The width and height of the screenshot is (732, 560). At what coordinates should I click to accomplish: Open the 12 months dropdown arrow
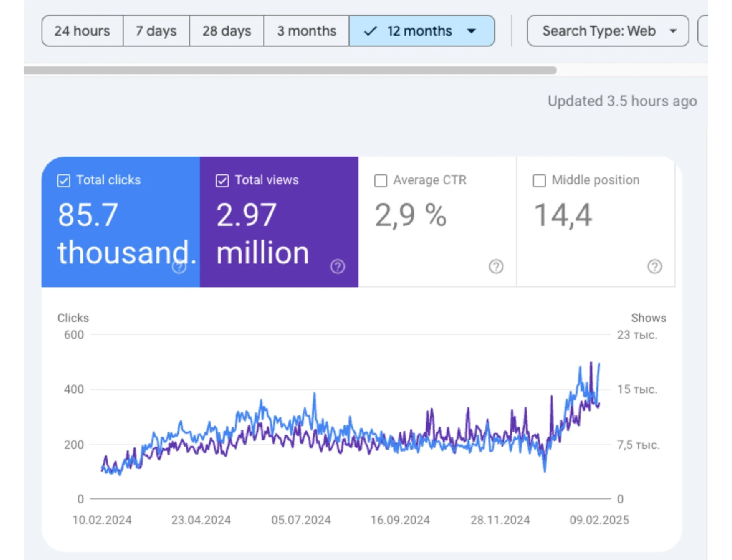point(472,31)
